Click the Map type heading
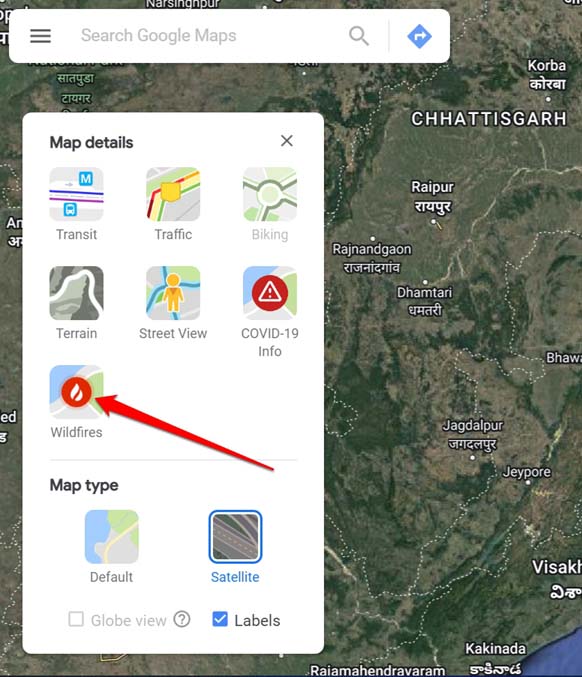Image resolution: width=582 pixels, height=677 pixels. point(84,485)
